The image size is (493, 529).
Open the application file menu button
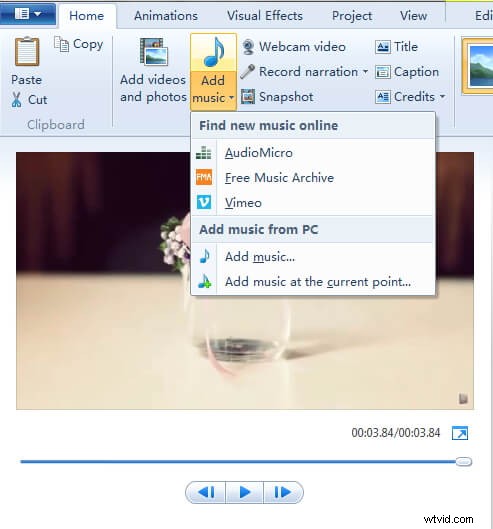tap(27, 14)
